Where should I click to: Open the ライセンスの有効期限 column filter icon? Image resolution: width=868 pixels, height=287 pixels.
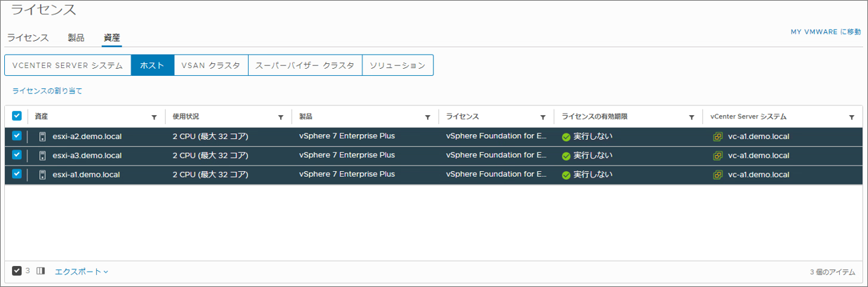click(692, 117)
